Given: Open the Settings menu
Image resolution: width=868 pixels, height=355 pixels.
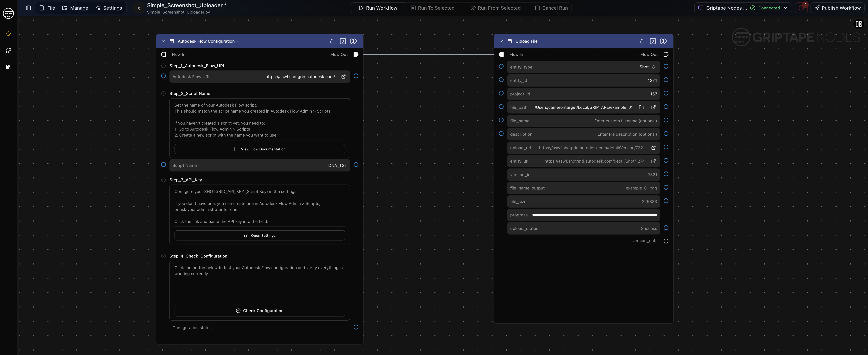Looking at the screenshot, I should [109, 8].
